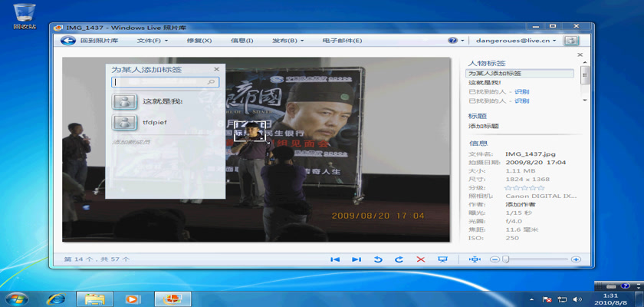Click 添加标题 to add a caption
The width and height of the screenshot is (644, 307).
point(484,126)
